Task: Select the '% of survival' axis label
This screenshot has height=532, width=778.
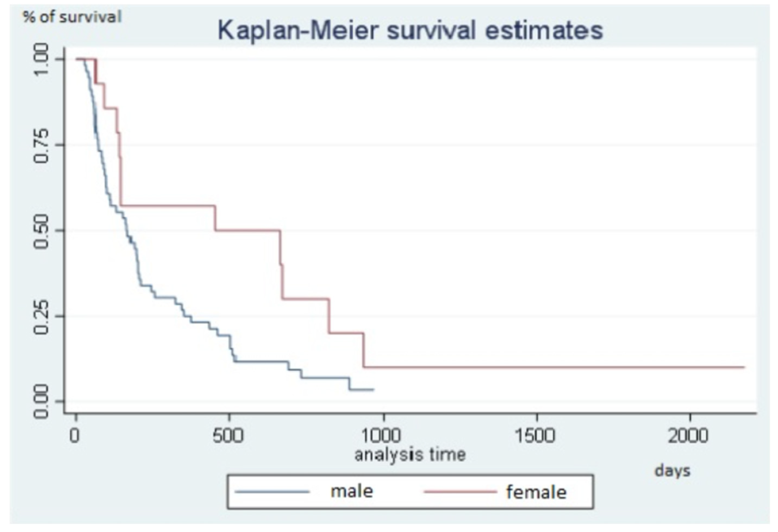Action: [72, 17]
